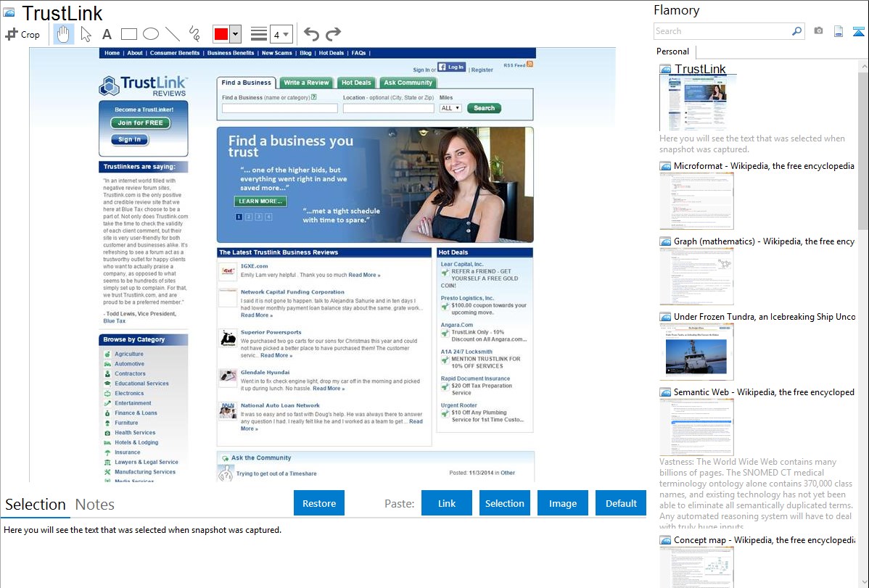869x588 pixels.
Task: Open the Ask Community tab
Action: (x=408, y=83)
